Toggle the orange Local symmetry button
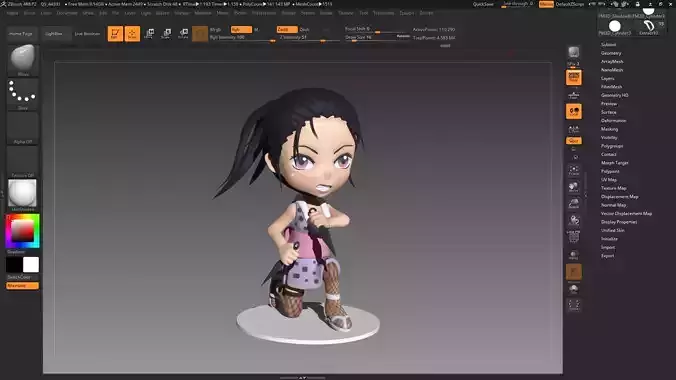Screen dimensions: 676x380 (573, 111)
